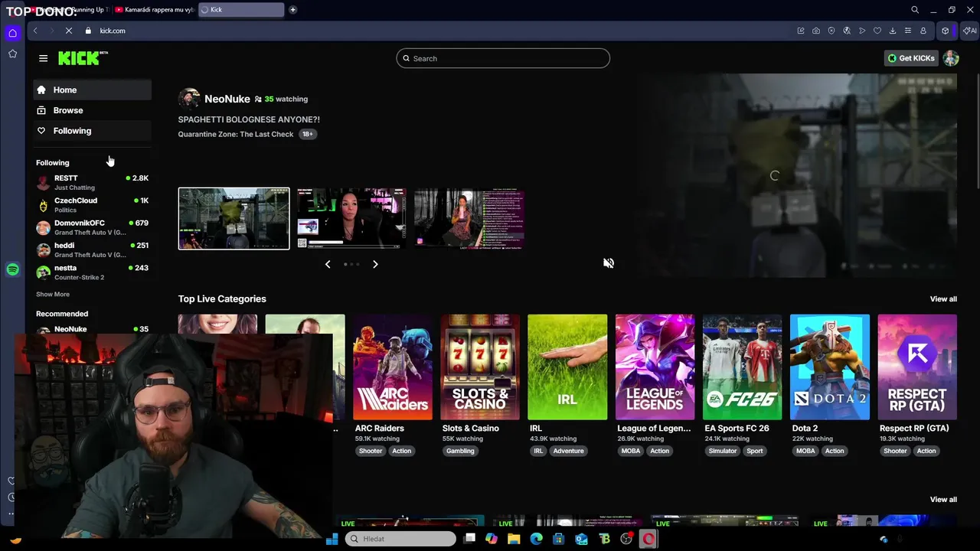Switch to the YouTube Kamarádi rappera tab

click(x=155, y=10)
